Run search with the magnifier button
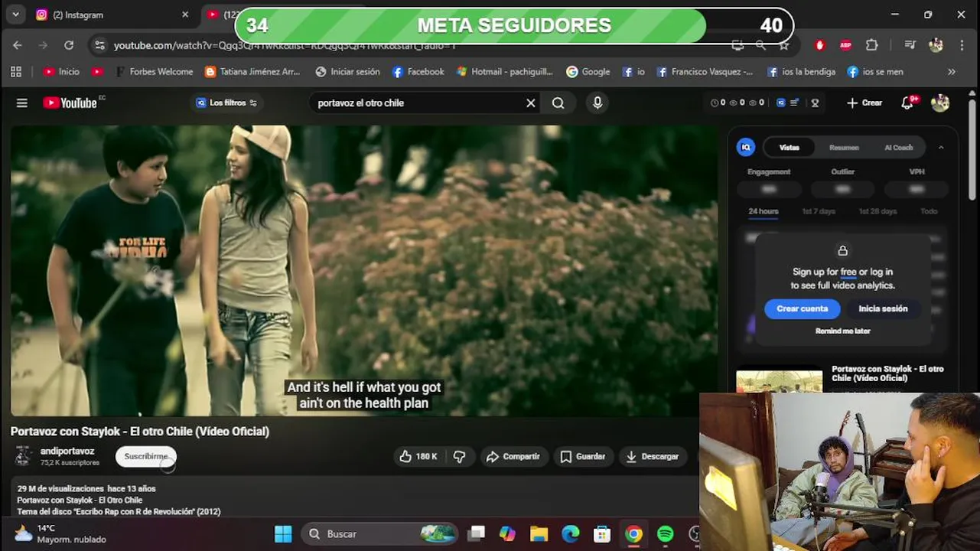Image resolution: width=980 pixels, height=551 pixels. tap(558, 103)
